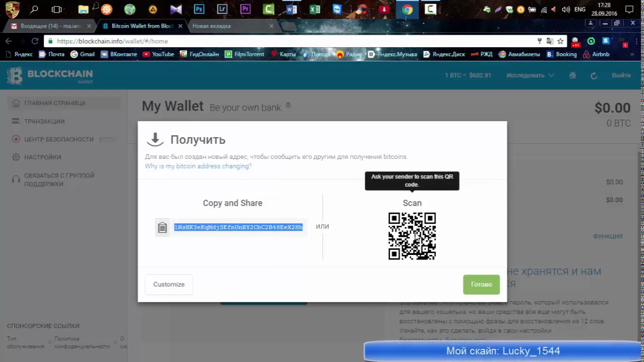Open Excel from the taskbar
The height and width of the screenshot is (362, 644).
314,9
